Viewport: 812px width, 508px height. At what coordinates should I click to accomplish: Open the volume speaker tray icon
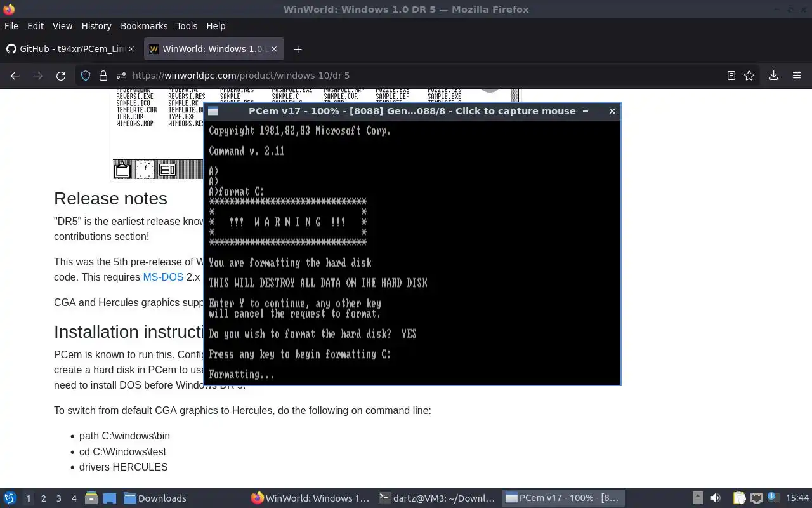tap(716, 498)
